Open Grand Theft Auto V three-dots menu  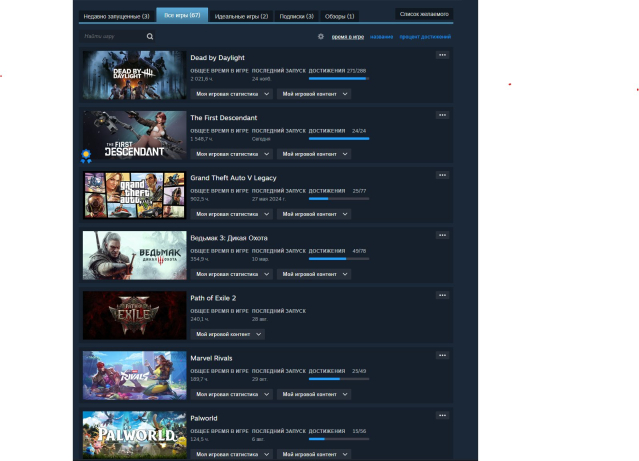tap(442, 175)
